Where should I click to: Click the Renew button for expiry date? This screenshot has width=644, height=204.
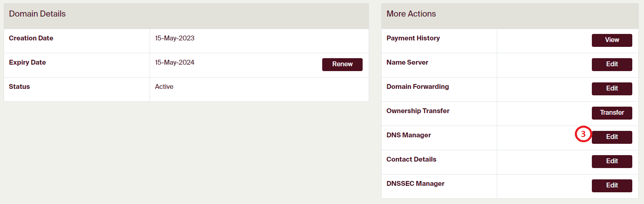click(342, 64)
